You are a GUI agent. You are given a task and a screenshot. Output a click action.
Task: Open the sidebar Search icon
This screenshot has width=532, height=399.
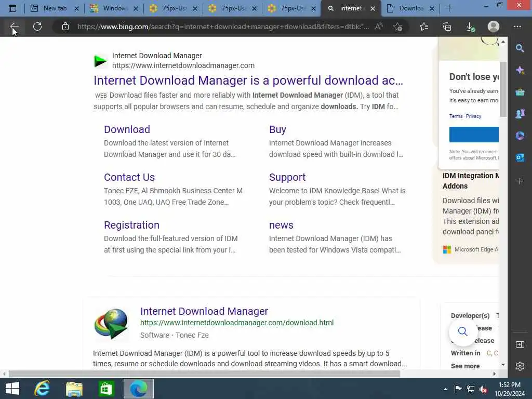pyautogui.click(x=520, y=48)
